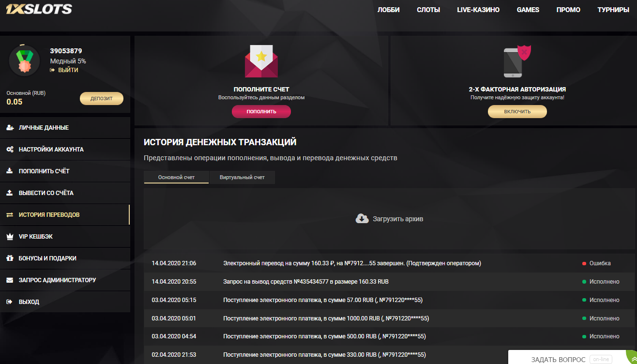Click the withdraw upload icon in sidebar
Viewport: 637px width, 364px height.
(x=10, y=193)
